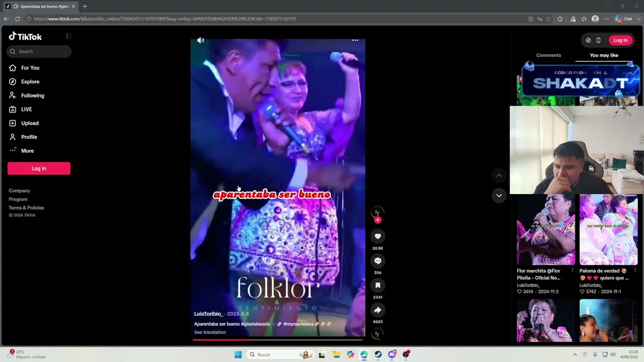Open the Windows Start menu
The width and height of the screenshot is (644, 362).
coord(238,354)
